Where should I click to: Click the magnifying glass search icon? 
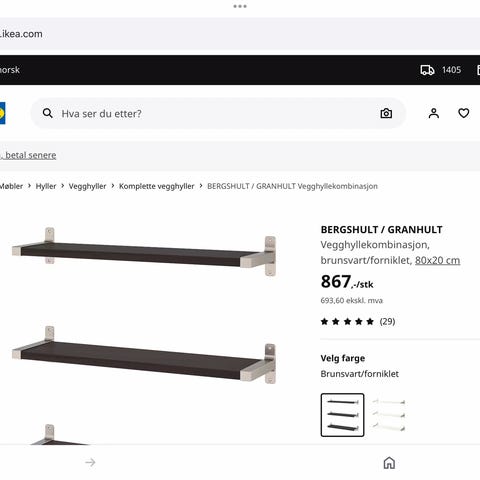48,113
